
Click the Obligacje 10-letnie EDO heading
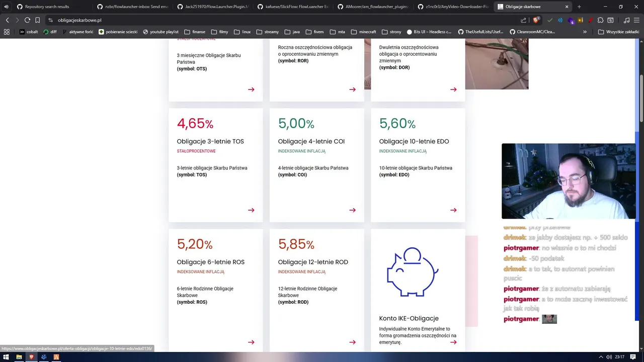tap(414, 141)
